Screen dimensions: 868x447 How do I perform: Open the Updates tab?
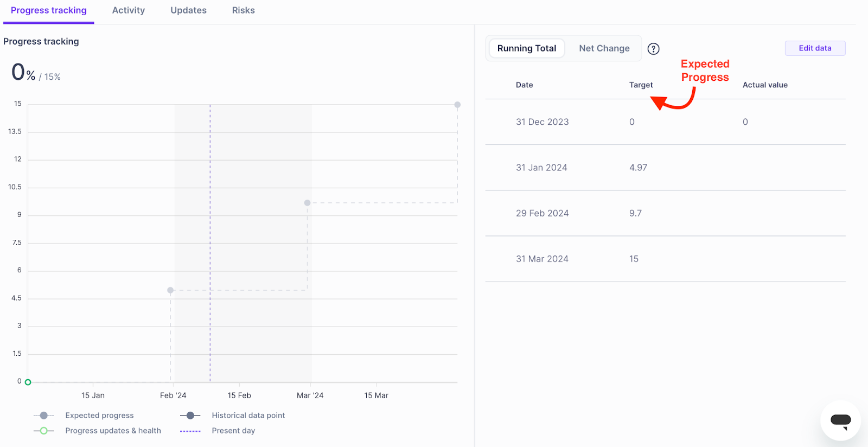[x=188, y=10]
